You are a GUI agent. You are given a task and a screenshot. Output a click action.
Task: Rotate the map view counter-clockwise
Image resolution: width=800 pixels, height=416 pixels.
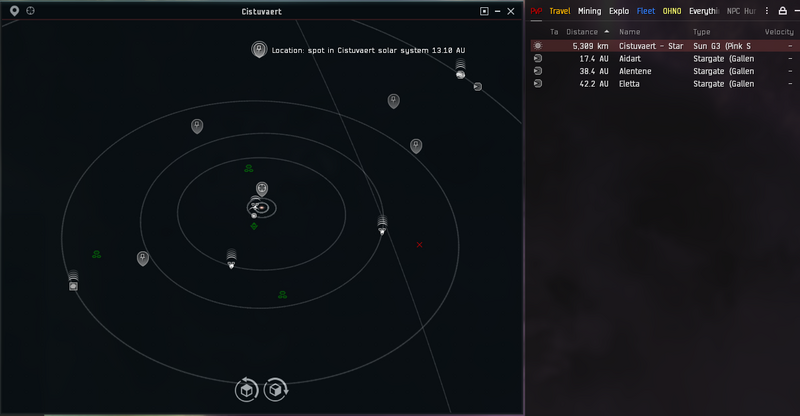coord(246,390)
